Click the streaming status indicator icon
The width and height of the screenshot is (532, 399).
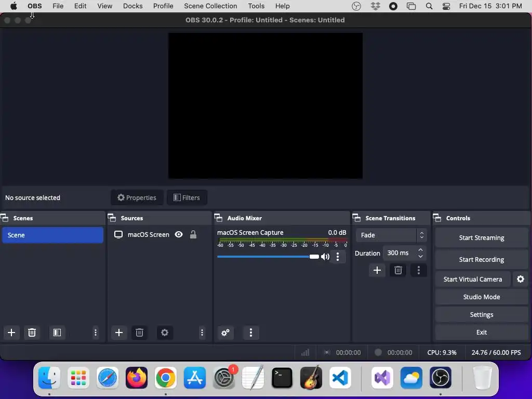point(326,353)
